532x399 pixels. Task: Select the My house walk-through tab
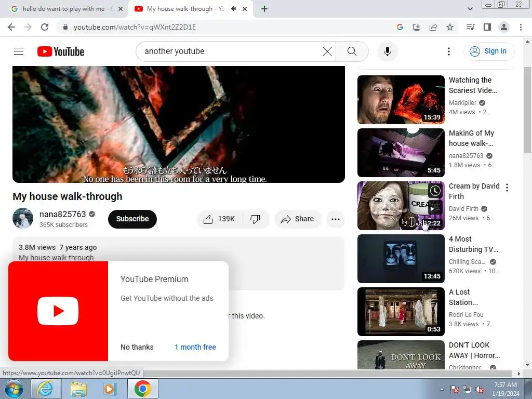(x=185, y=9)
